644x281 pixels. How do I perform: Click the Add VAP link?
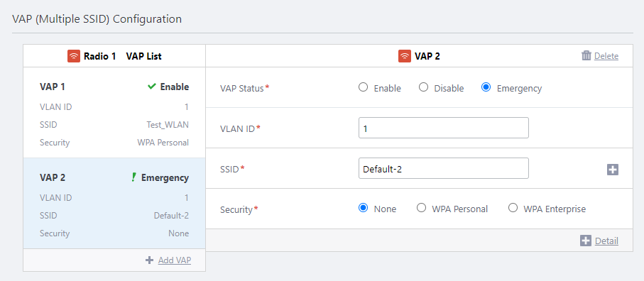coord(175,260)
